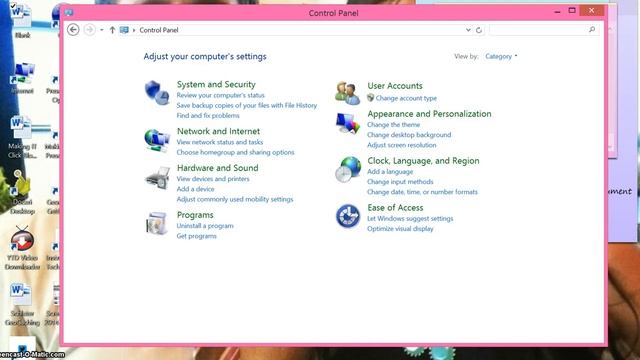Screen dimensions: 640x360
Task: Open Change date, time, or number formats
Action: point(422,192)
